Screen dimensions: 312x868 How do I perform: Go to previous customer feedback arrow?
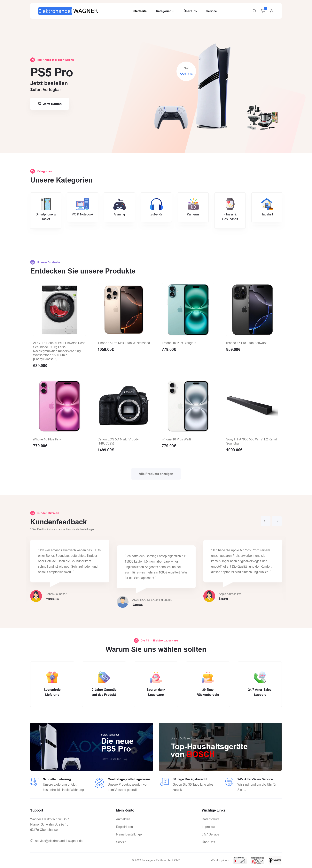(265, 521)
